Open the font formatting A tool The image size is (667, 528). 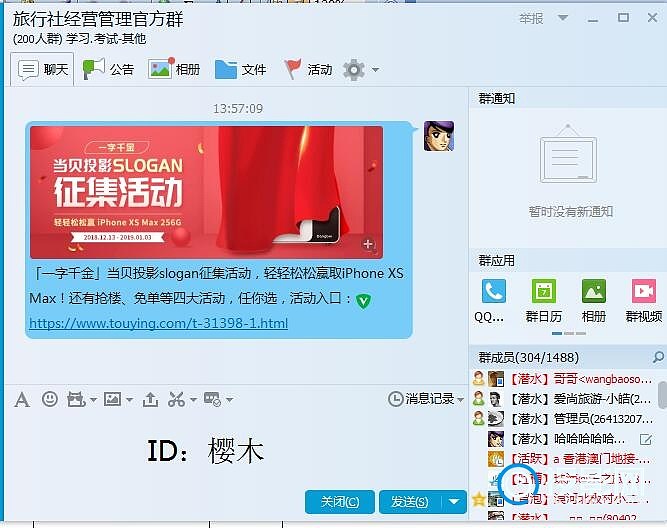(x=22, y=400)
